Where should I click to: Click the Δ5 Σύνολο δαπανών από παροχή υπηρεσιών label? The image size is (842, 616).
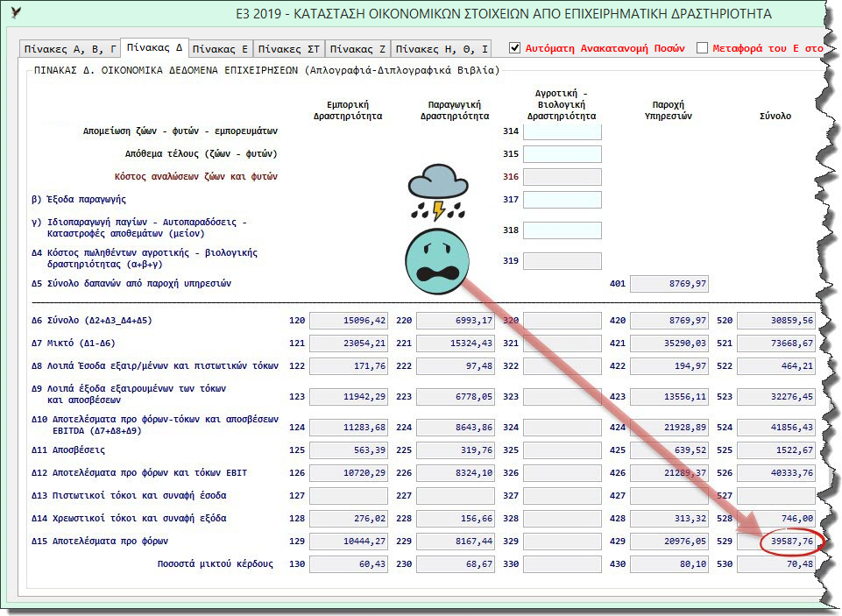click(131, 284)
